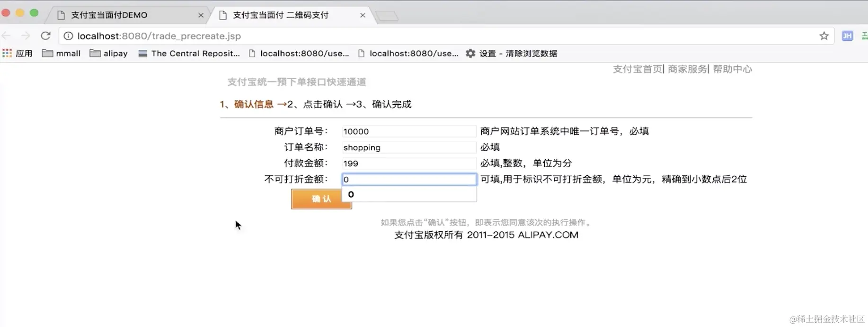Image resolution: width=868 pixels, height=327 pixels.
Task: Open the first localhost:8080/use... bookmark
Action: point(299,53)
